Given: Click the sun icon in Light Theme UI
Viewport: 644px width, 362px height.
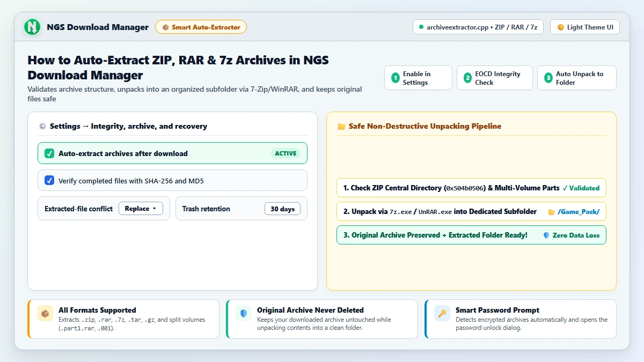Looking at the screenshot, I should pos(561,27).
